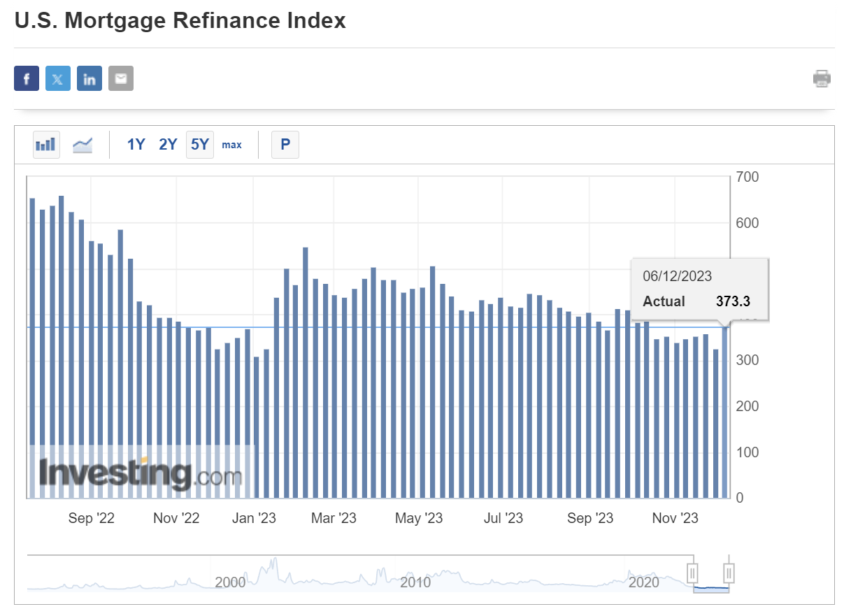
Task: Select the 1Y time range
Action: coord(136,145)
